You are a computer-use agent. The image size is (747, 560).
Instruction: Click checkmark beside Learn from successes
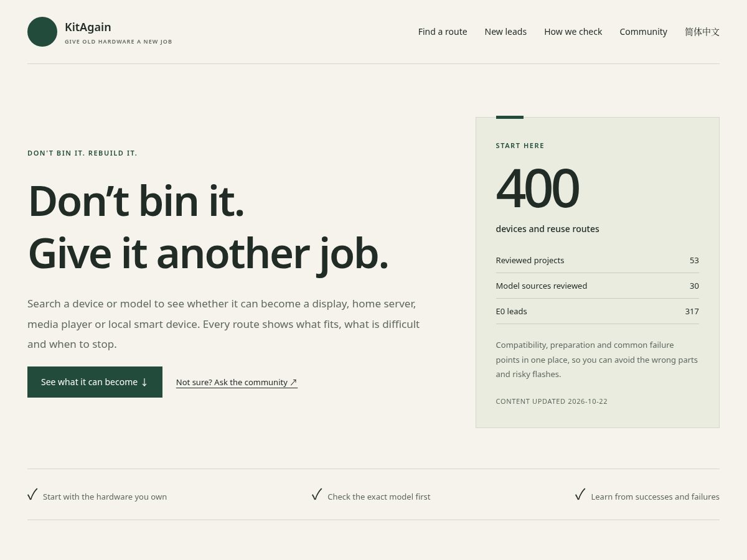click(580, 495)
